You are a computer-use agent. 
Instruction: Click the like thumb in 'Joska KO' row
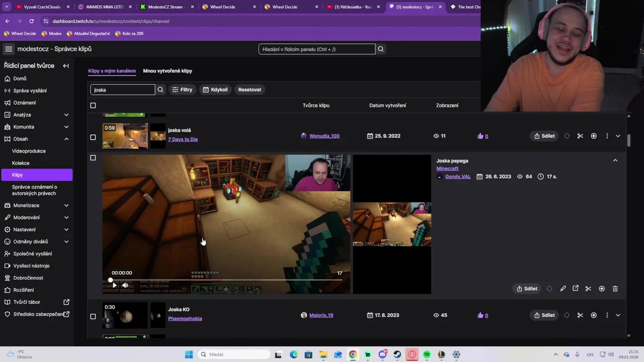[480, 315]
